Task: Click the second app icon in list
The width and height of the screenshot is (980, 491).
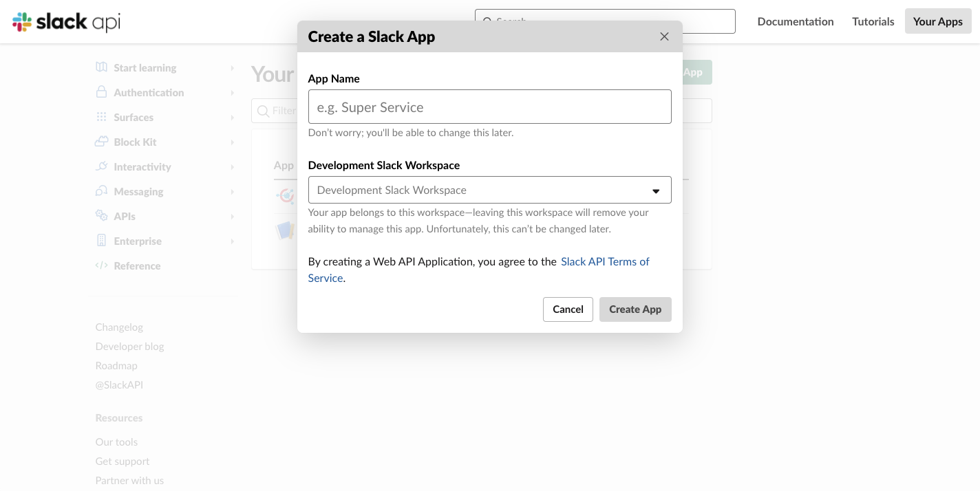Action: tap(286, 230)
